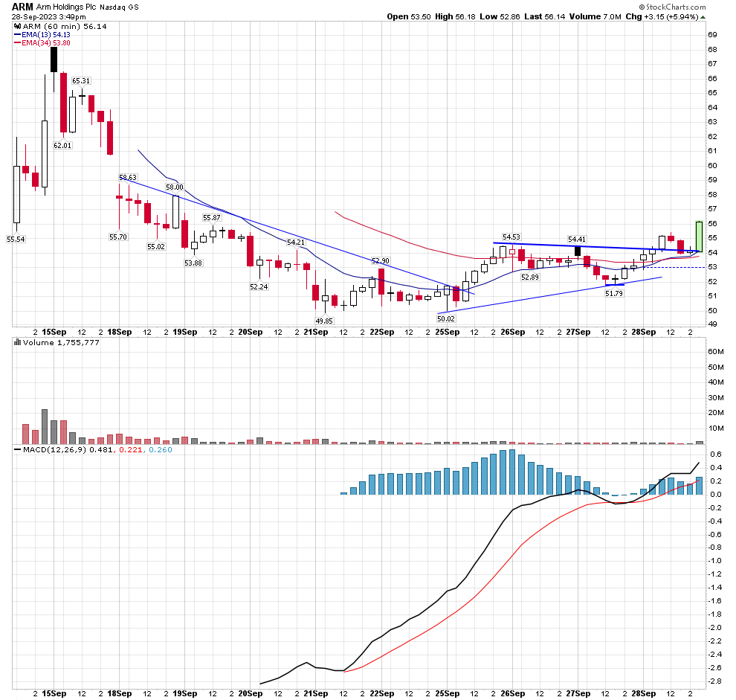
Task: Select the High 56.18 header value
Action: click(455, 17)
